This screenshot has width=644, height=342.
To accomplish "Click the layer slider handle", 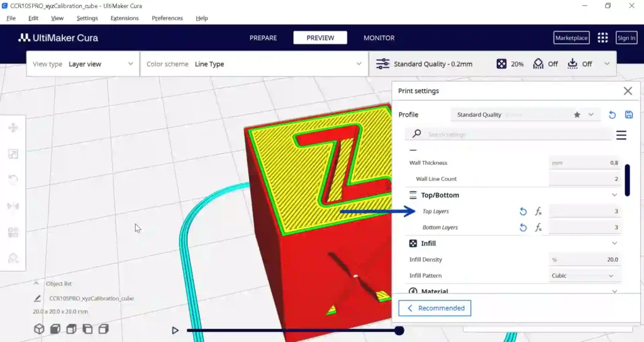I will click(399, 330).
